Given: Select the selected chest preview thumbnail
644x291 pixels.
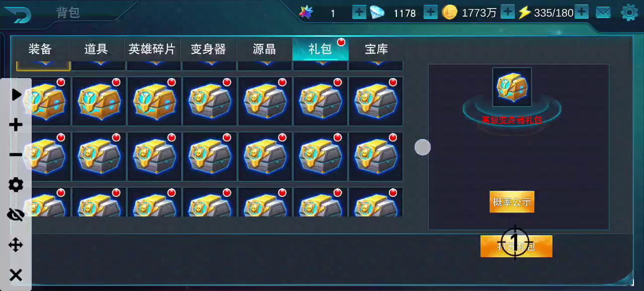Looking at the screenshot, I should [512, 87].
